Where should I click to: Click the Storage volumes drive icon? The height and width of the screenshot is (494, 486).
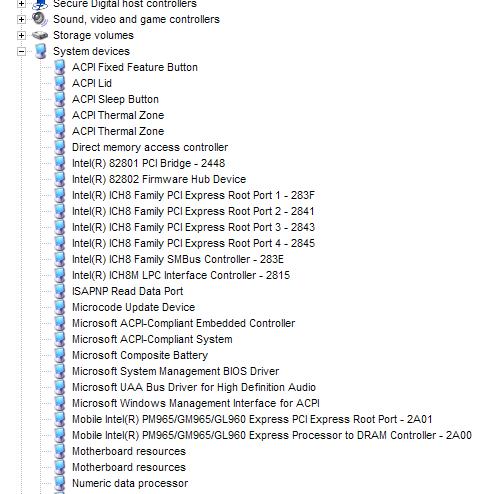[x=40, y=35]
